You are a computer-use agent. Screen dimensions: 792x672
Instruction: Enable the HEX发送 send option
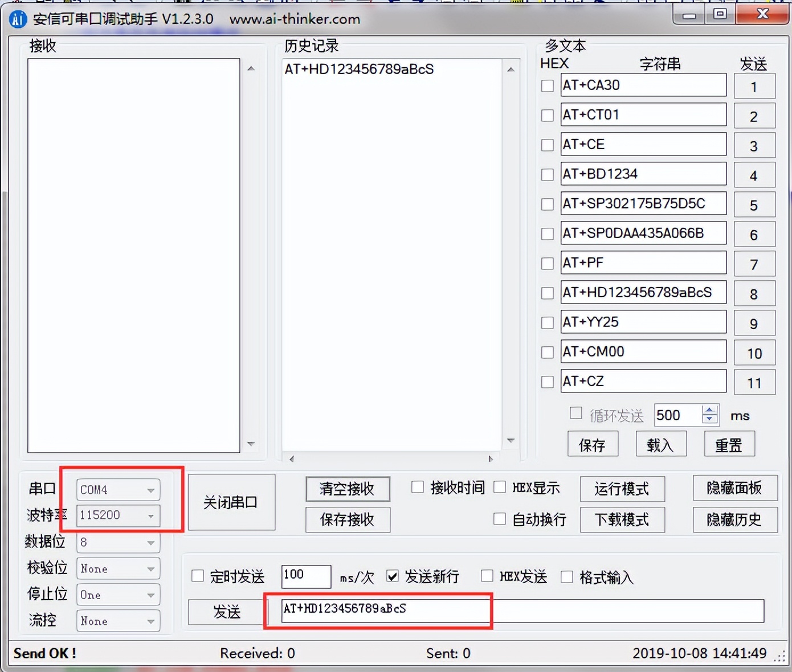[x=487, y=576]
